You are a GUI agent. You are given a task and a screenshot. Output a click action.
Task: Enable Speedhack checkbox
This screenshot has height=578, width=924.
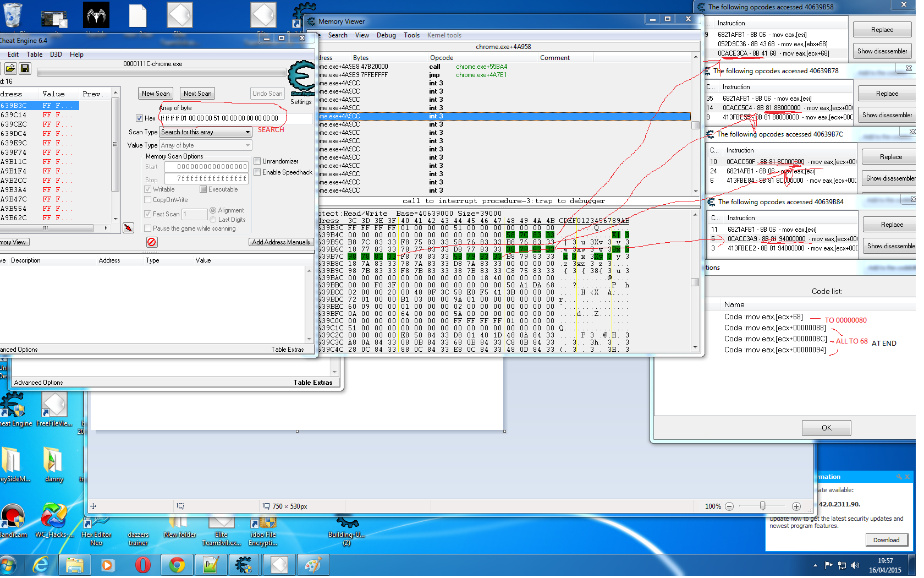click(x=257, y=172)
